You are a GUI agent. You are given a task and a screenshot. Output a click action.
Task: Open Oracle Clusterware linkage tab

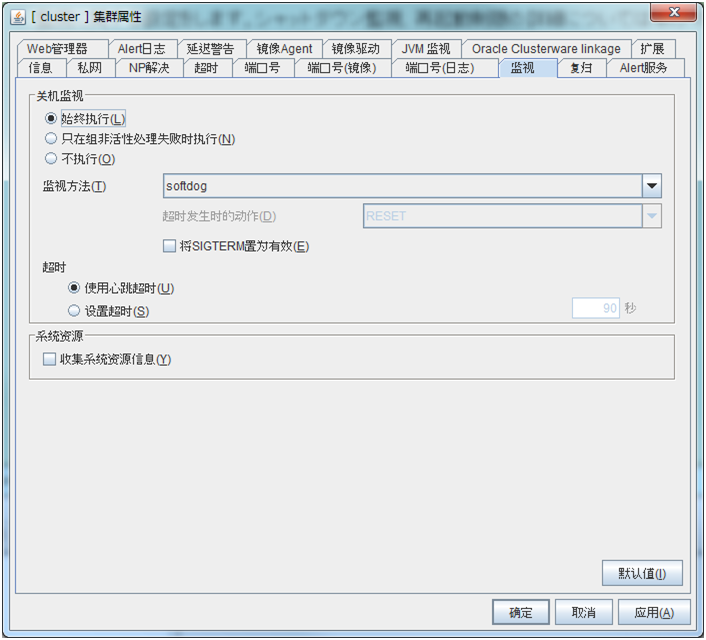point(546,49)
